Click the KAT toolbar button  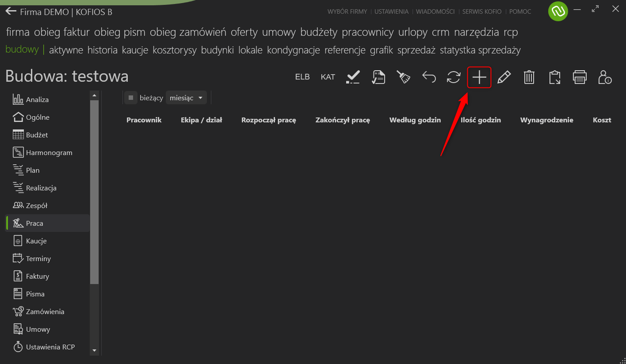(328, 77)
